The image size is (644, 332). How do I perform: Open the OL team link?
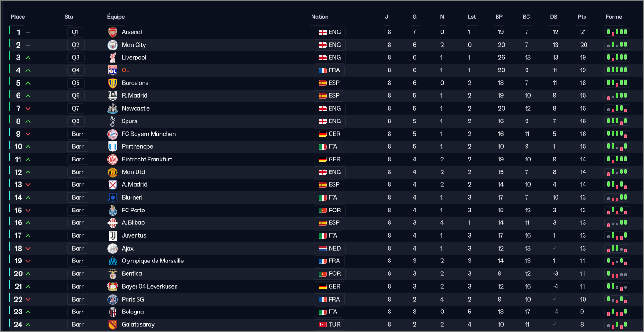[x=126, y=70]
